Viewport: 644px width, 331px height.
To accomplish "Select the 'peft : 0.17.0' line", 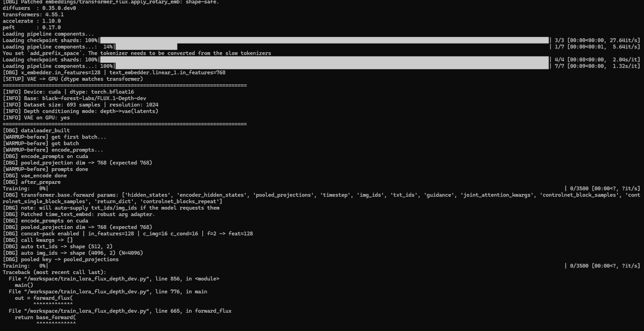I will 32,27.
